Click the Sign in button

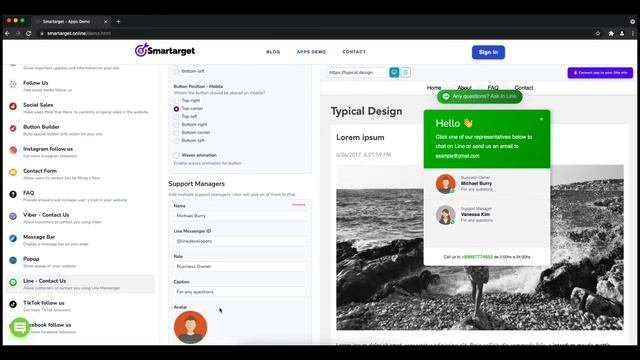coord(488,52)
